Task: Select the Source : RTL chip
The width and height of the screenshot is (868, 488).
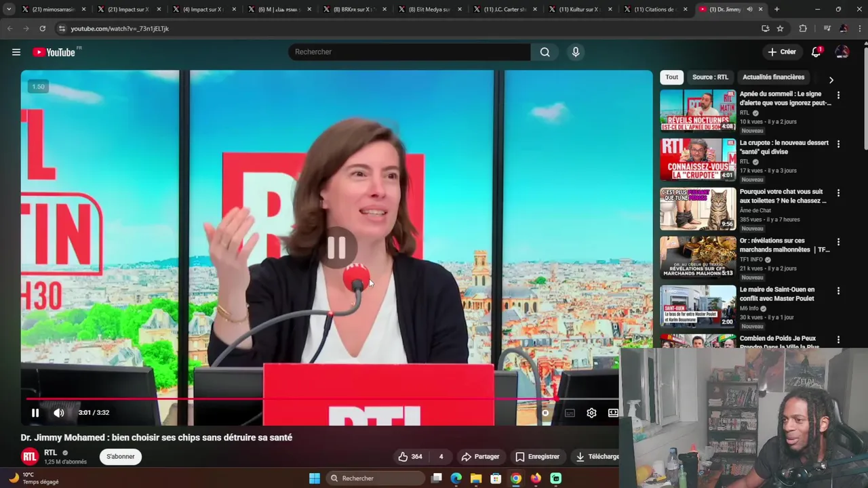Action: click(x=710, y=77)
